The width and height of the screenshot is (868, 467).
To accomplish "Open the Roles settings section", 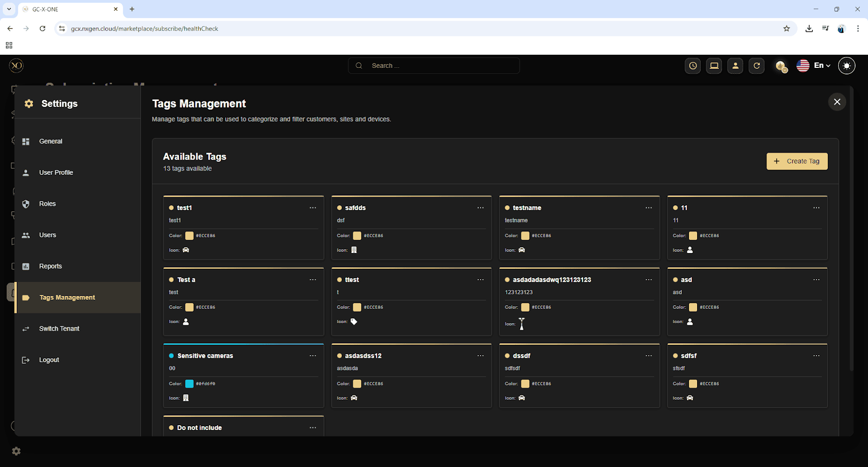I will point(48,204).
